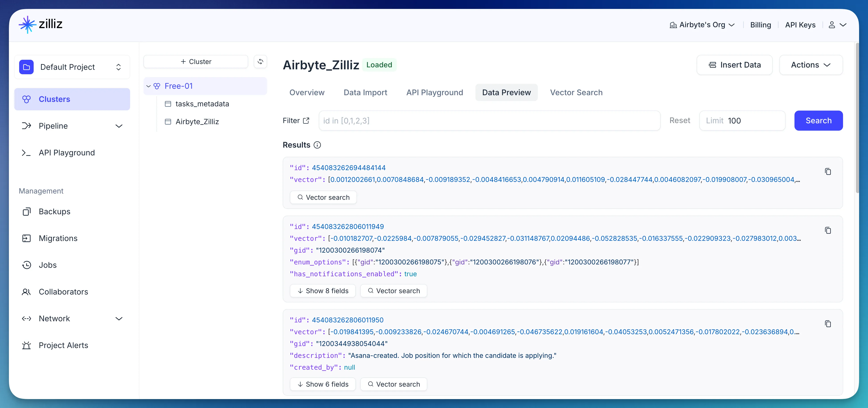Click the Default Project folder icon
This screenshot has width=868, height=408.
tap(26, 67)
